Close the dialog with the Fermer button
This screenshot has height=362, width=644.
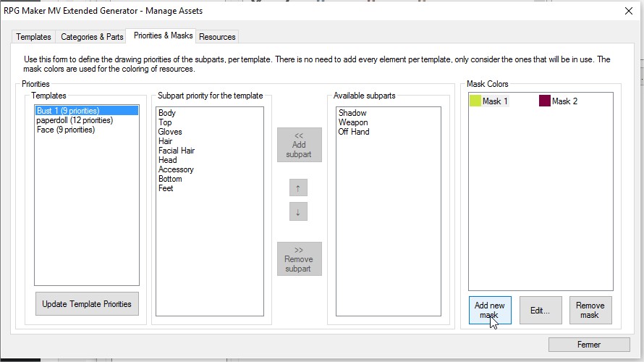pyautogui.click(x=589, y=345)
